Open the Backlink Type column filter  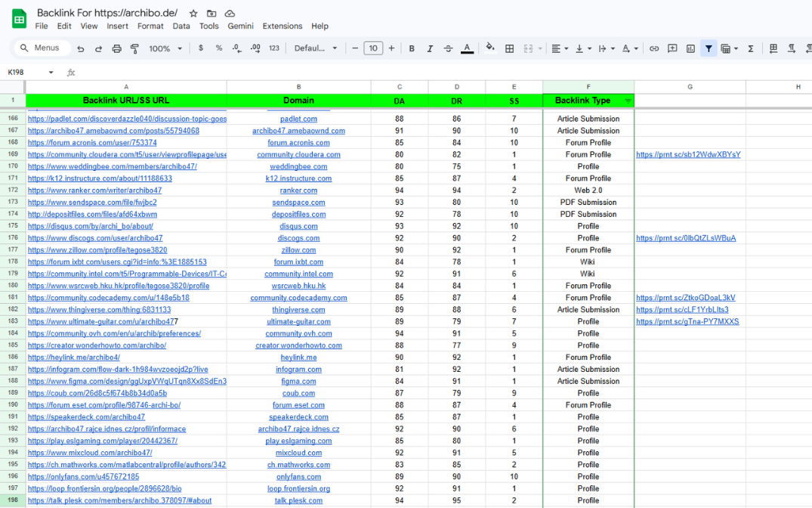pos(627,101)
